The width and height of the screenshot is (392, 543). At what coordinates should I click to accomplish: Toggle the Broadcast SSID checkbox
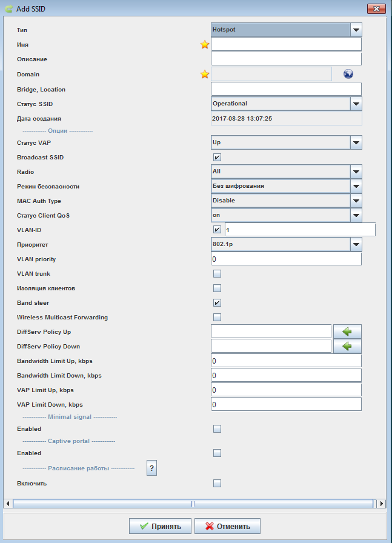218,158
